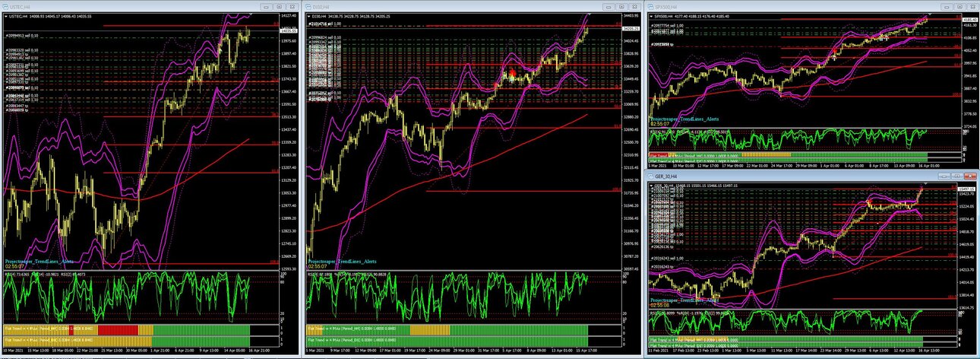Click the 02:55:07 candle timer in DJ30 chart

pos(319,267)
